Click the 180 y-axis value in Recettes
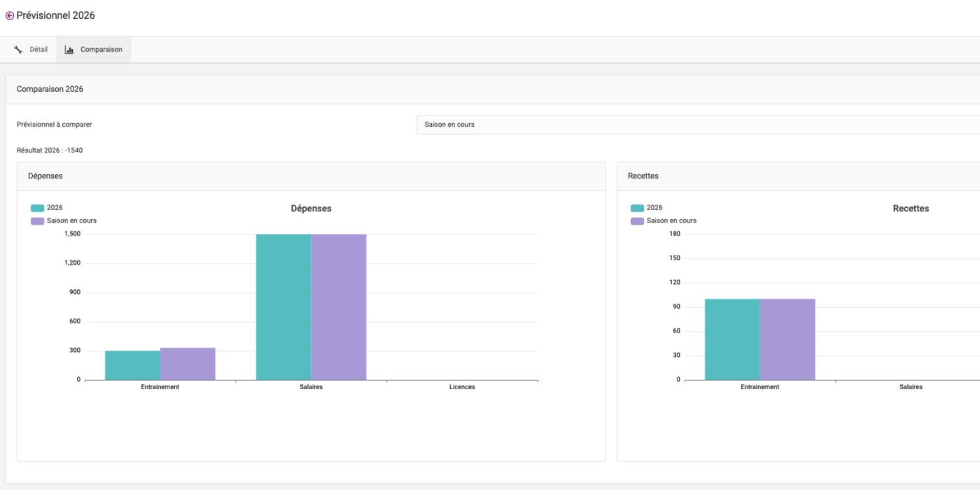Viewport: 980px width, 490px height. (x=675, y=234)
